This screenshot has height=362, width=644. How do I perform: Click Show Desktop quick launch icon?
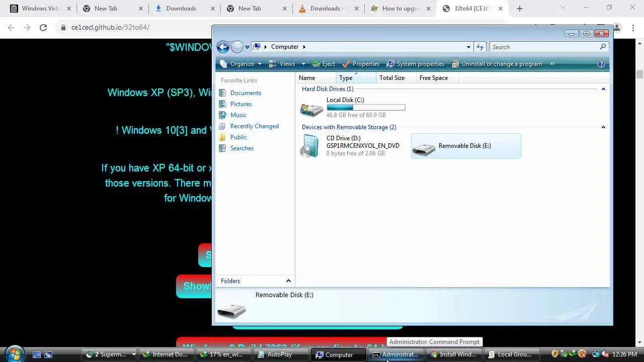pyautogui.click(x=37, y=354)
